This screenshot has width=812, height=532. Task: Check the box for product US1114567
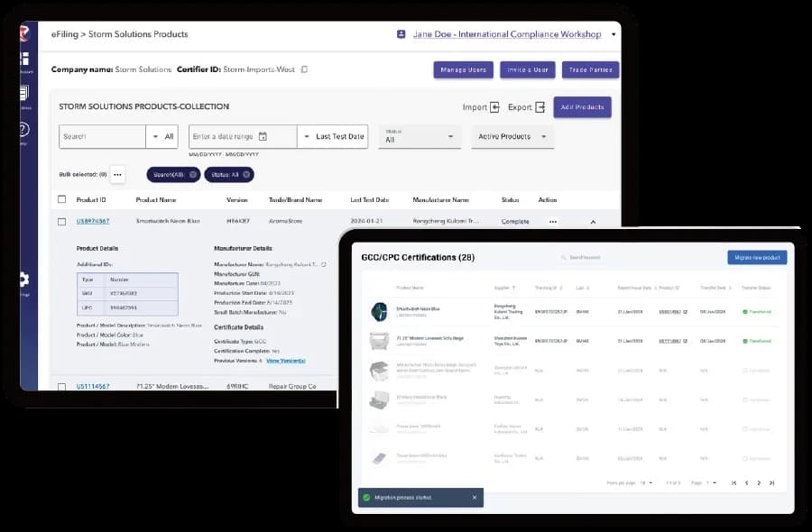[62, 387]
